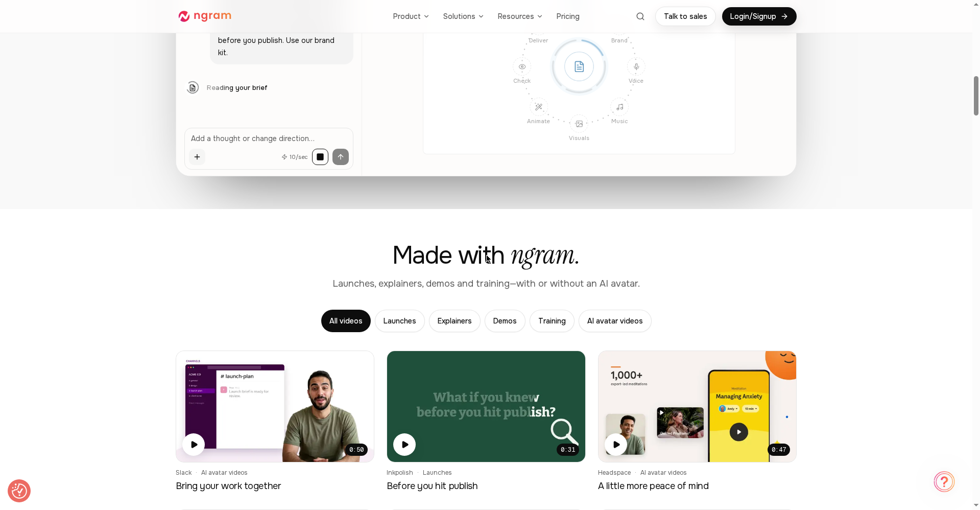Select the AI avatar videos filter tab
This screenshot has height=510, width=980.
[615, 321]
